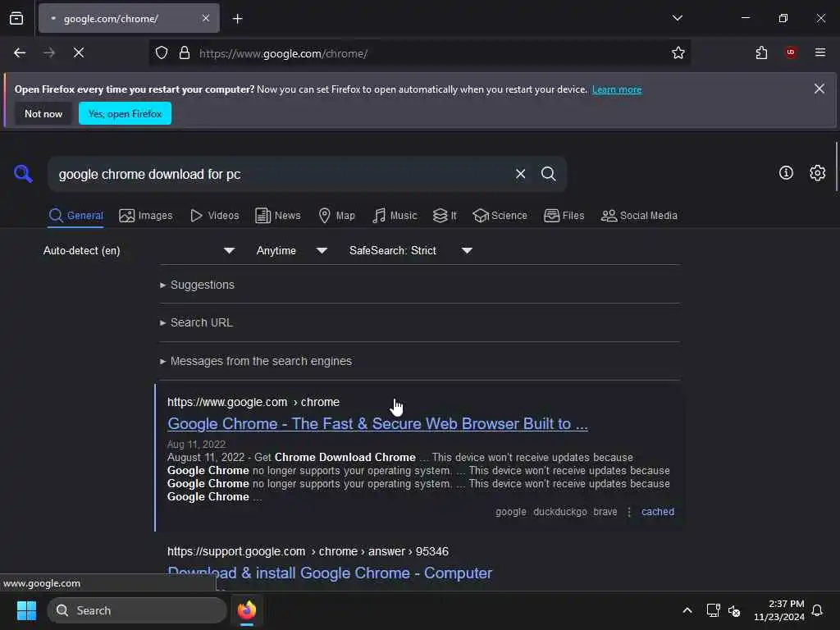
Task: Open Download & install Google Chrome result
Action: point(330,573)
